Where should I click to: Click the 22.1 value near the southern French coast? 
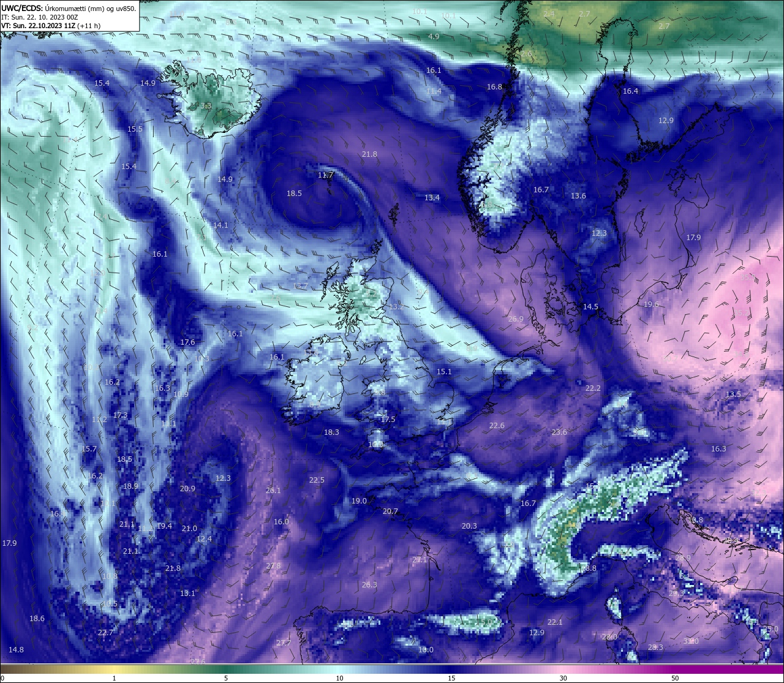click(x=555, y=622)
